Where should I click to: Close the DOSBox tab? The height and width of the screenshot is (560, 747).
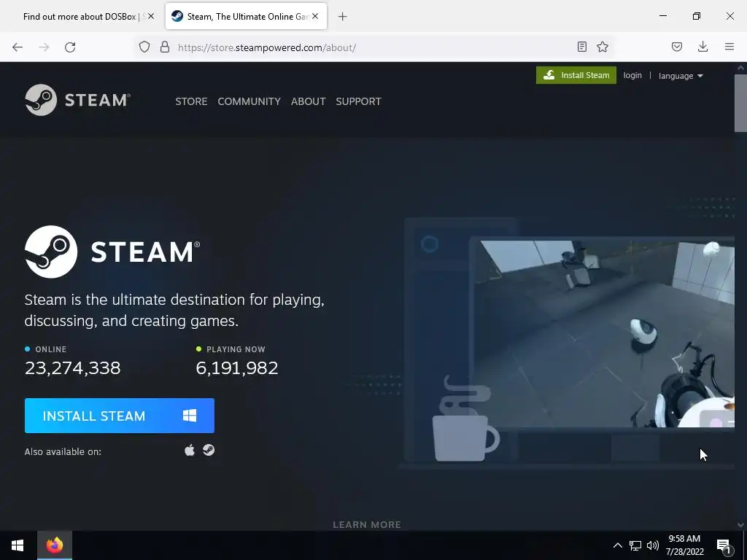[151, 16]
